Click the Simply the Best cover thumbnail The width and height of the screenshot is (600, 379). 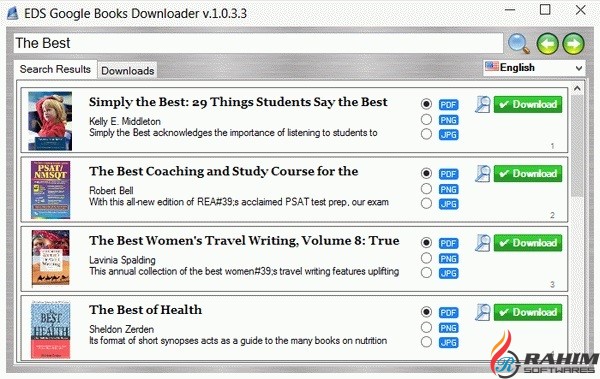pos(50,121)
